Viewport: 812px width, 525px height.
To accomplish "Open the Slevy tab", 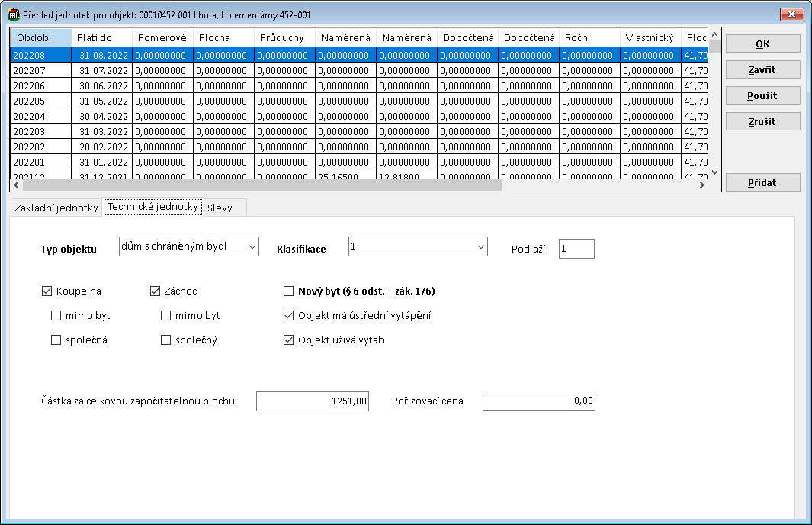I will coord(220,208).
